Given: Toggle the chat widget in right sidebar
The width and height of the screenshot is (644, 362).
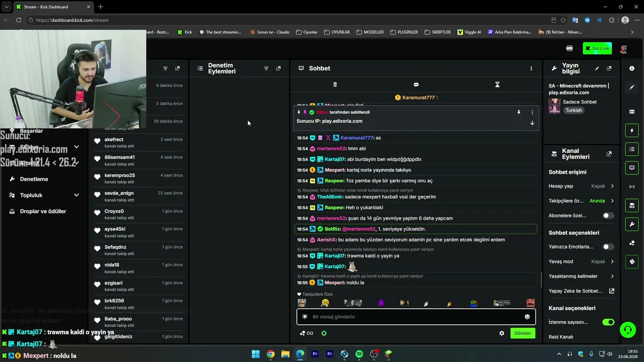Looking at the screenshot, I should tap(632, 168).
